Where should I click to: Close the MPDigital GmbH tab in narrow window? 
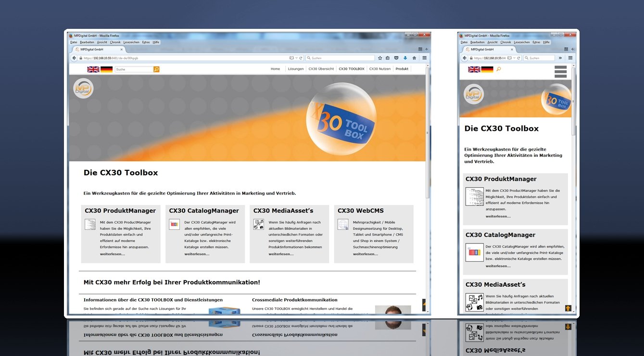(512, 49)
